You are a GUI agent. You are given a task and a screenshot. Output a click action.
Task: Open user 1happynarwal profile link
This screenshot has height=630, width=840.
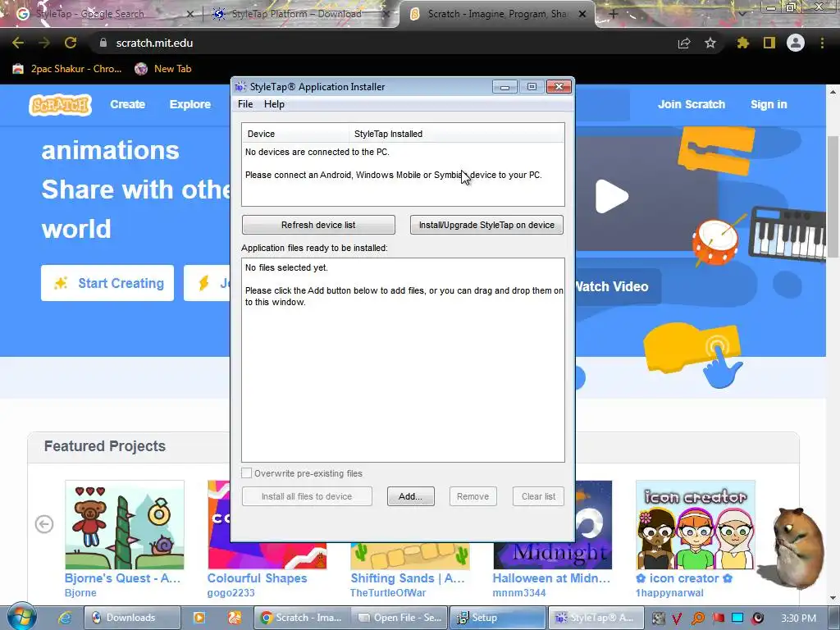(x=669, y=593)
